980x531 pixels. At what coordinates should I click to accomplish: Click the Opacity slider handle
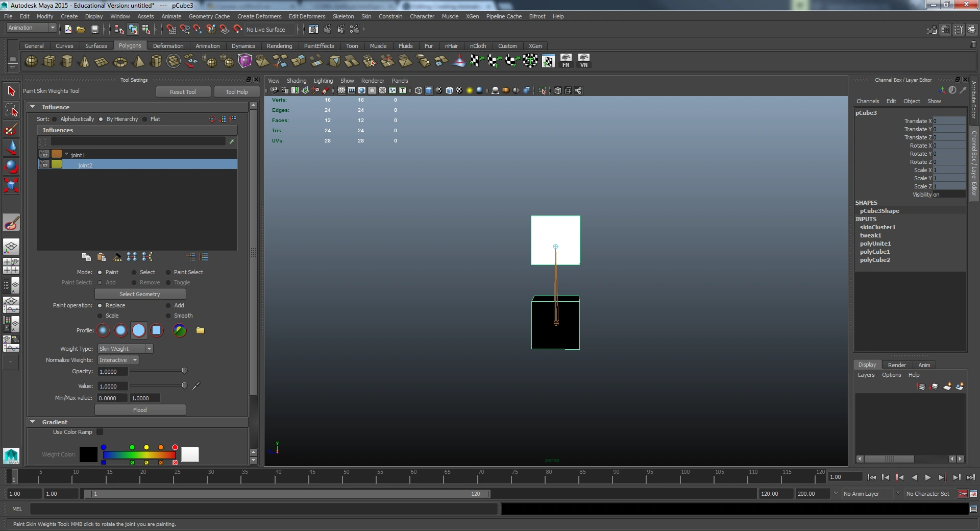point(184,371)
